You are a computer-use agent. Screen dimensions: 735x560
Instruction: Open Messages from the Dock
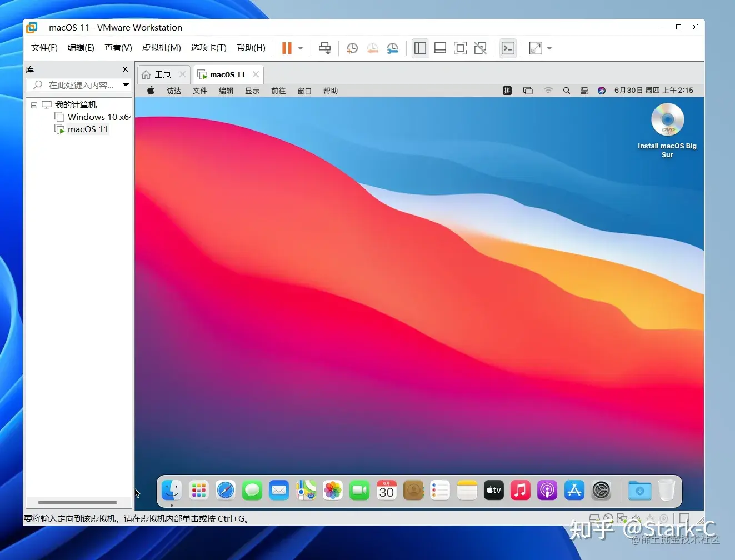[252, 490]
